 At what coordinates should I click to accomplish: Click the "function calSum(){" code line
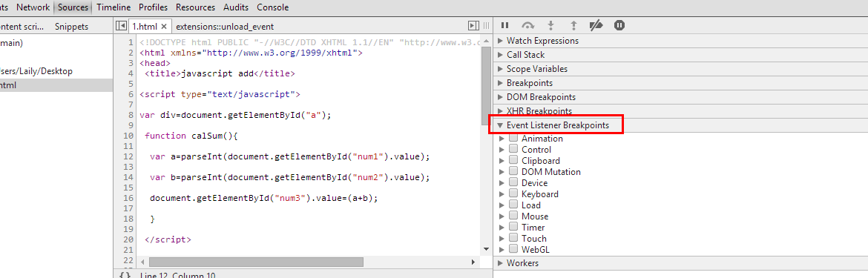(191, 136)
